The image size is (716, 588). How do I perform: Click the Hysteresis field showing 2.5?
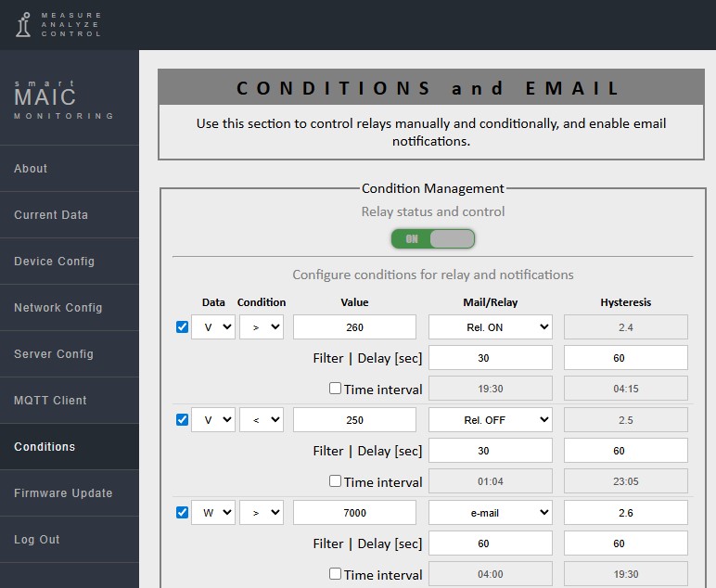(626, 419)
